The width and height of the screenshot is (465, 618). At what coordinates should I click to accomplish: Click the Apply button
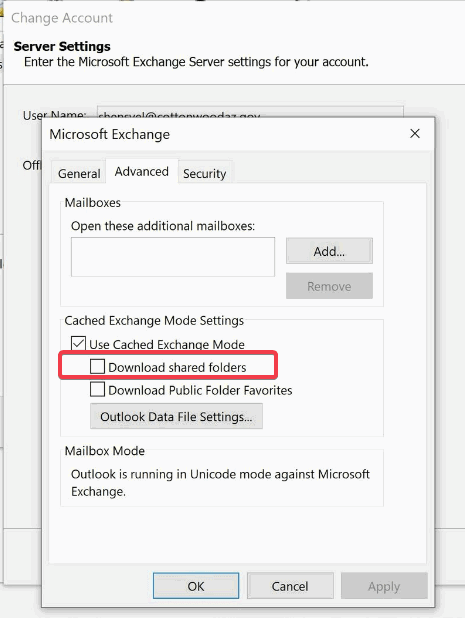384,586
